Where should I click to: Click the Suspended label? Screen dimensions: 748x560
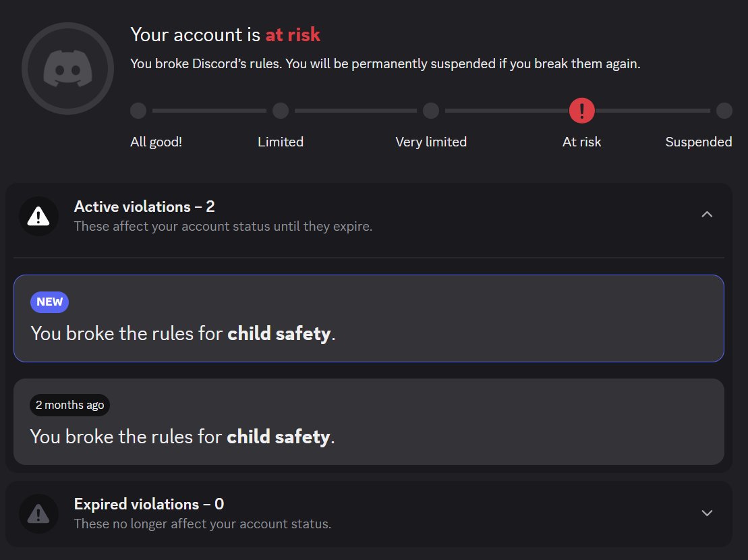tap(698, 142)
